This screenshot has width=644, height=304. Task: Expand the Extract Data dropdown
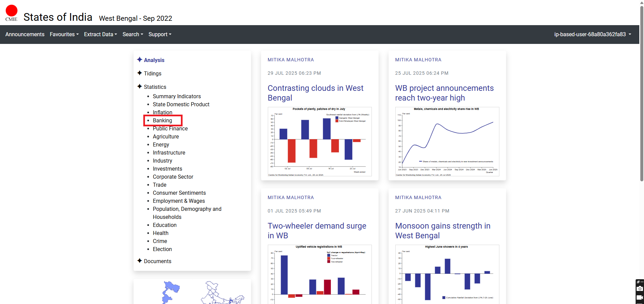(100, 35)
